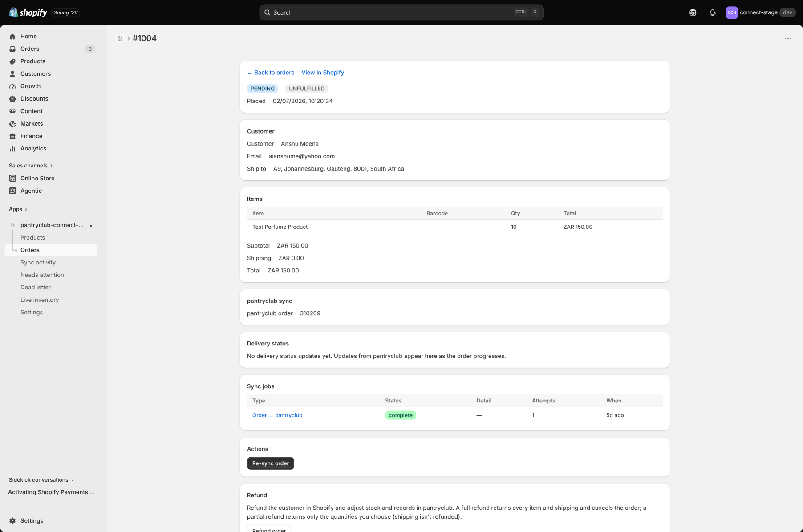Image resolution: width=803 pixels, height=532 pixels.
Task: Click the UNFULFILLED status badge
Action: [x=307, y=89]
